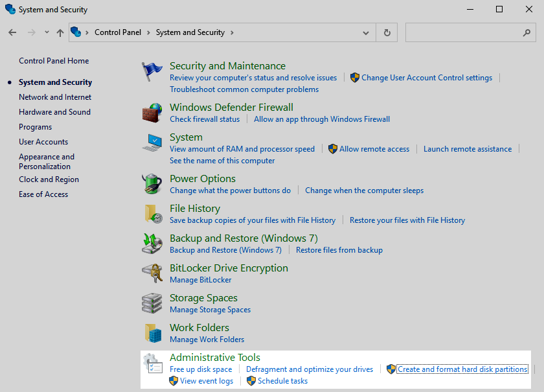Viewport: 544px width, 392px height.
Task: Open the Windows Defender Firewall brick wall icon
Action: 152,113
